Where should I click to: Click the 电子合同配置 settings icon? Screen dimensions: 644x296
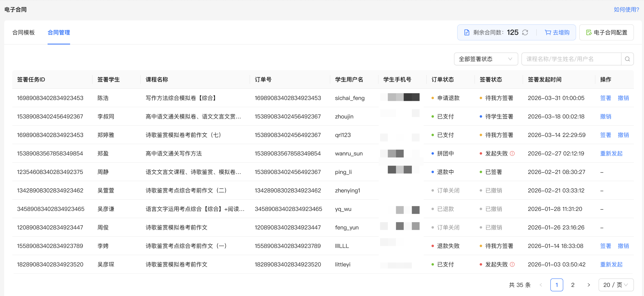589,33
